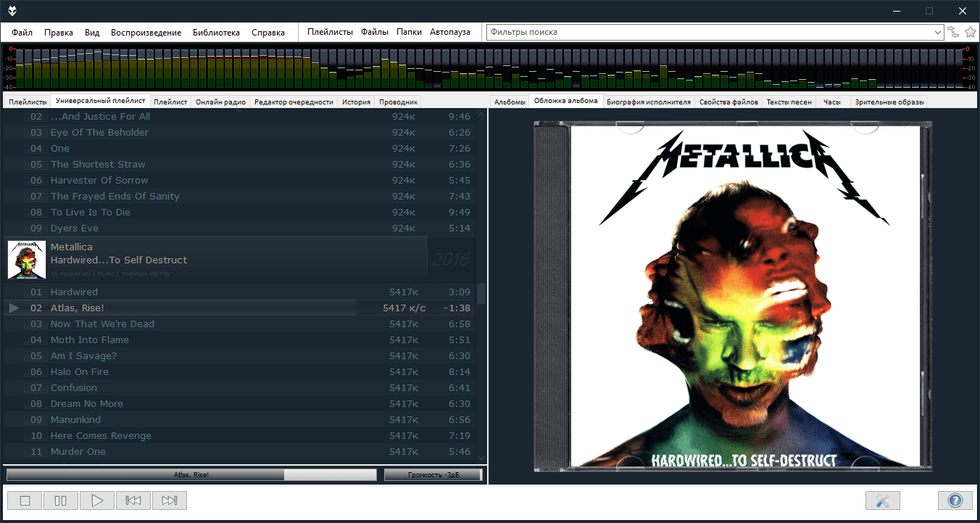The image size is (980, 523).
Task: Click the Stop playback button
Action: click(x=25, y=501)
